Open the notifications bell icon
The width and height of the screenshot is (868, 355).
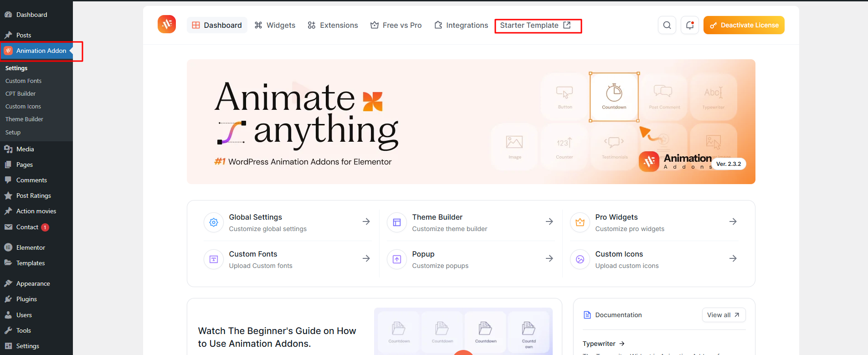pyautogui.click(x=689, y=25)
